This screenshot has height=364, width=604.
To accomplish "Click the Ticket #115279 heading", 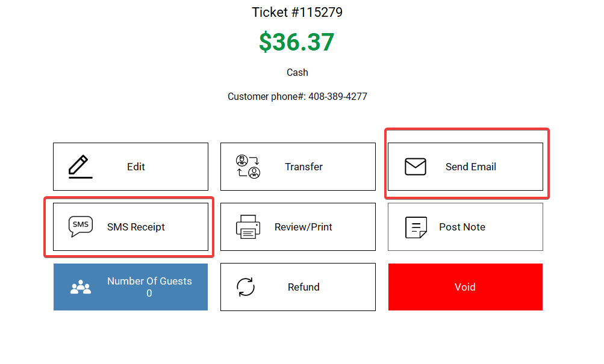I will tap(297, 12).
